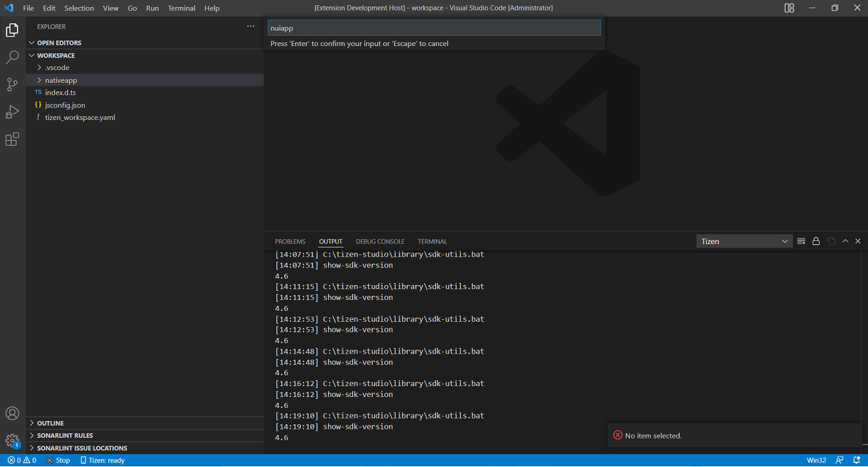Open the Tizen output channel dropdown
Viewport: 868px width, 467px height.
744,240
